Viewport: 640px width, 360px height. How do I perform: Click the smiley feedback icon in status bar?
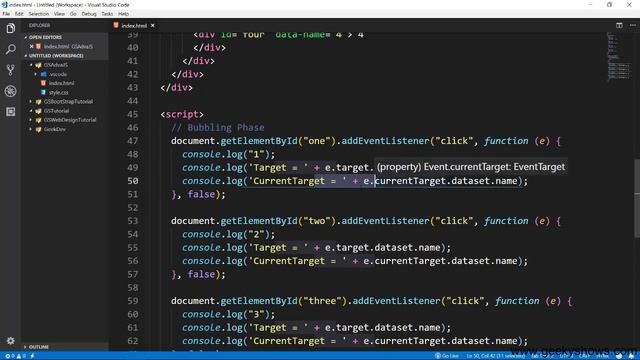click(619, 356)
